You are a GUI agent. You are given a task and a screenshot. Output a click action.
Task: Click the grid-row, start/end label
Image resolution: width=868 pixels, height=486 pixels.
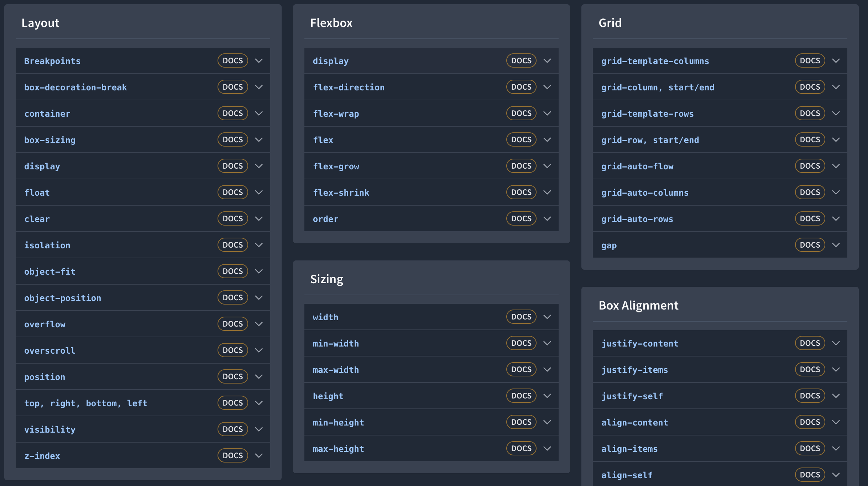pos(650,140)
